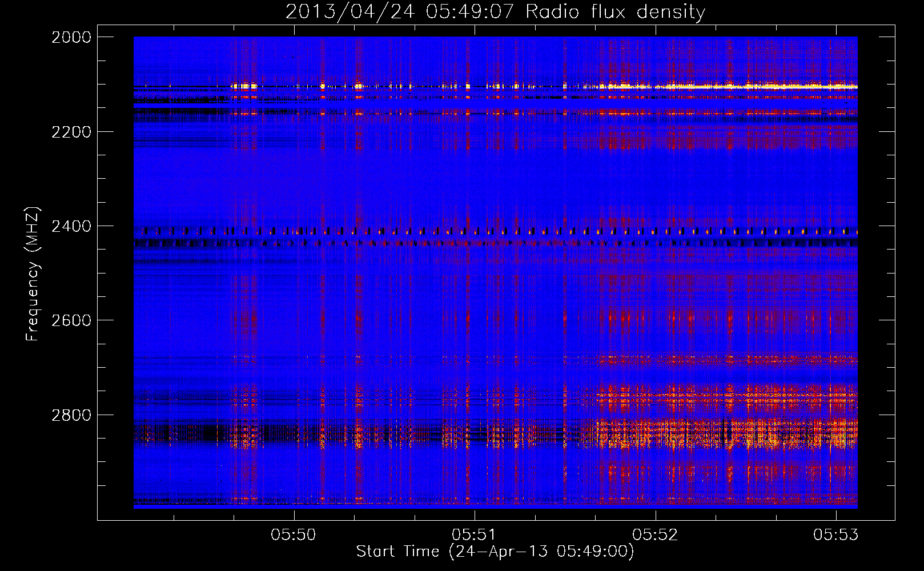The image size is (924, 571).
Task: Click the '2000' frequency axis label
Action: click(71, 37)
